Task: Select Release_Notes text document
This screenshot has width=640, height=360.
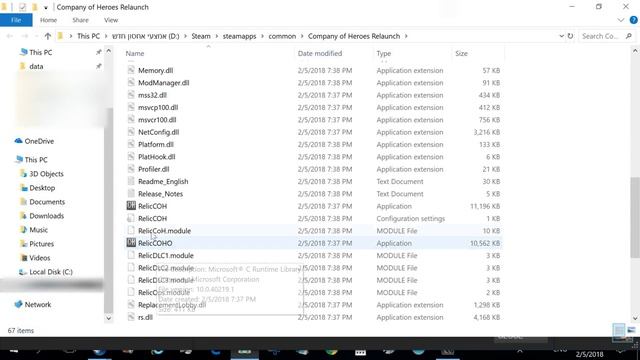Action: pos(160,194)
